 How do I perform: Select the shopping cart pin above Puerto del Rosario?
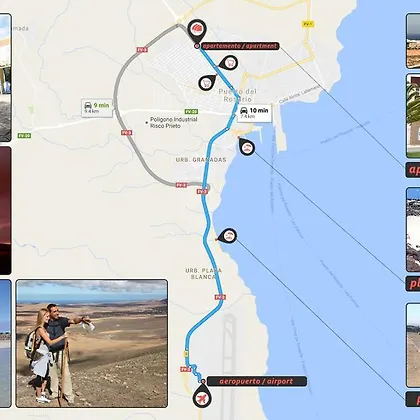pyautogui.click(x=207, y=83)
